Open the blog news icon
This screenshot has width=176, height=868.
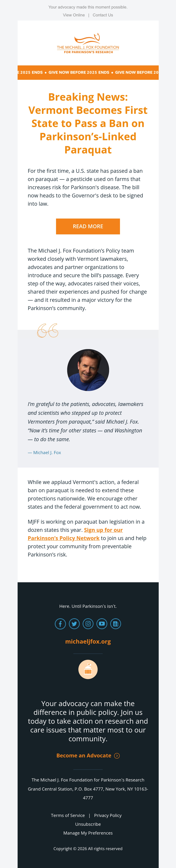tap(116, 624)
